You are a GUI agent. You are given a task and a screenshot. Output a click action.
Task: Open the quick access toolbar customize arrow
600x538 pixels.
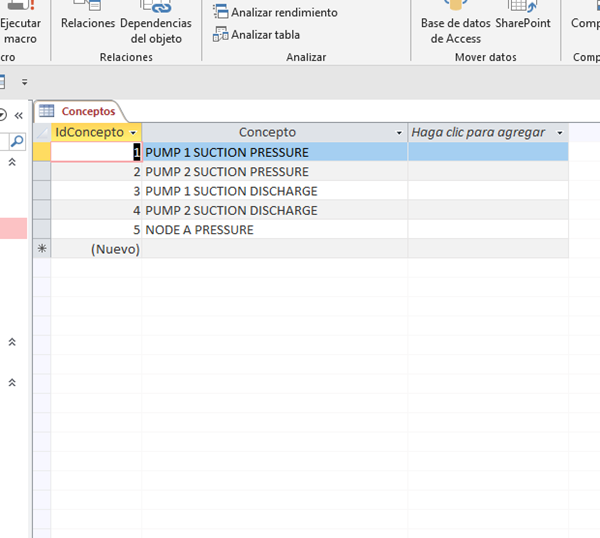click(x=24, y=82)
